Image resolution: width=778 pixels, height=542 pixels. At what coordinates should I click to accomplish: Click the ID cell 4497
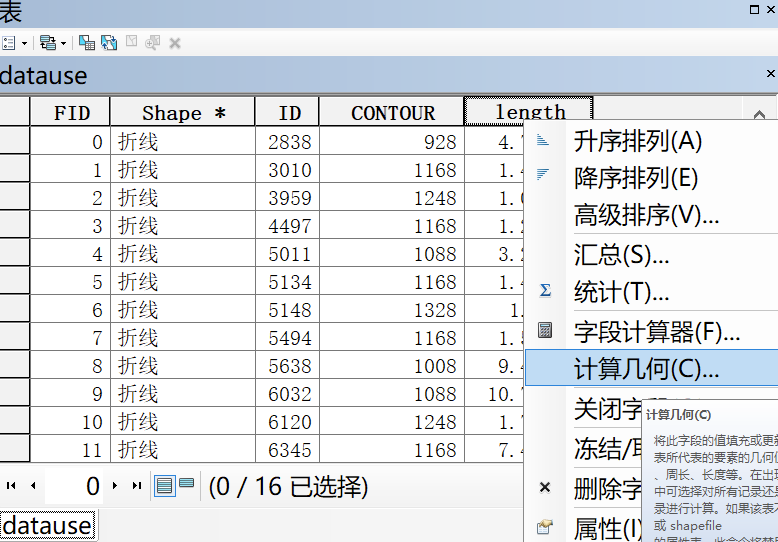coord(287,225)
